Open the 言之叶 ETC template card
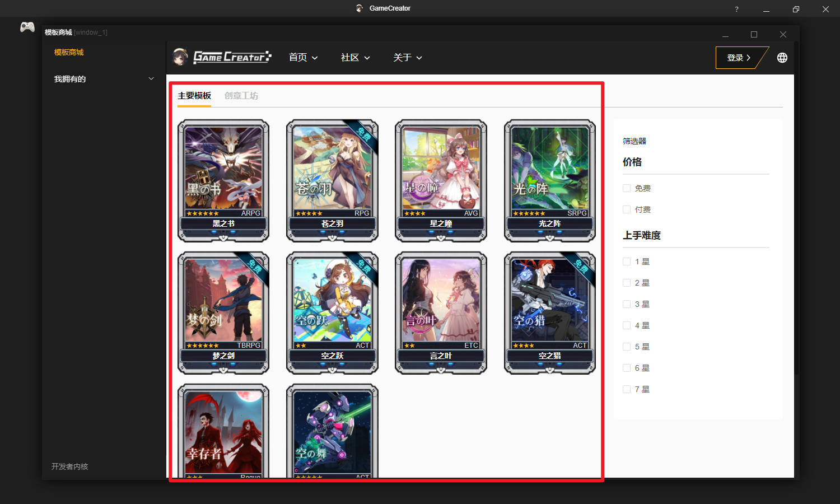This screenshot has height=504, width=840. pos(441,312)
